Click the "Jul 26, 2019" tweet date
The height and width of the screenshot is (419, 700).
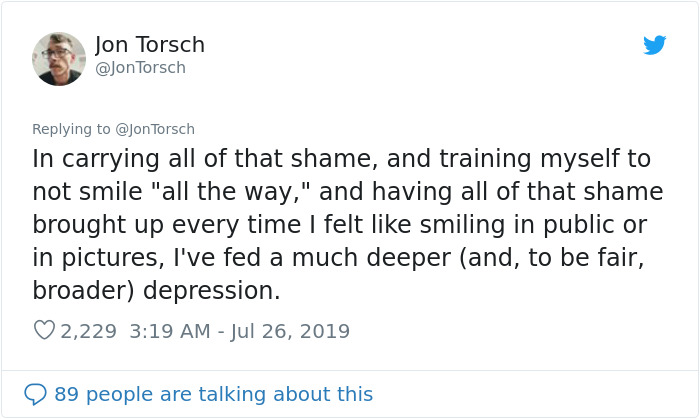click(290, 331)
